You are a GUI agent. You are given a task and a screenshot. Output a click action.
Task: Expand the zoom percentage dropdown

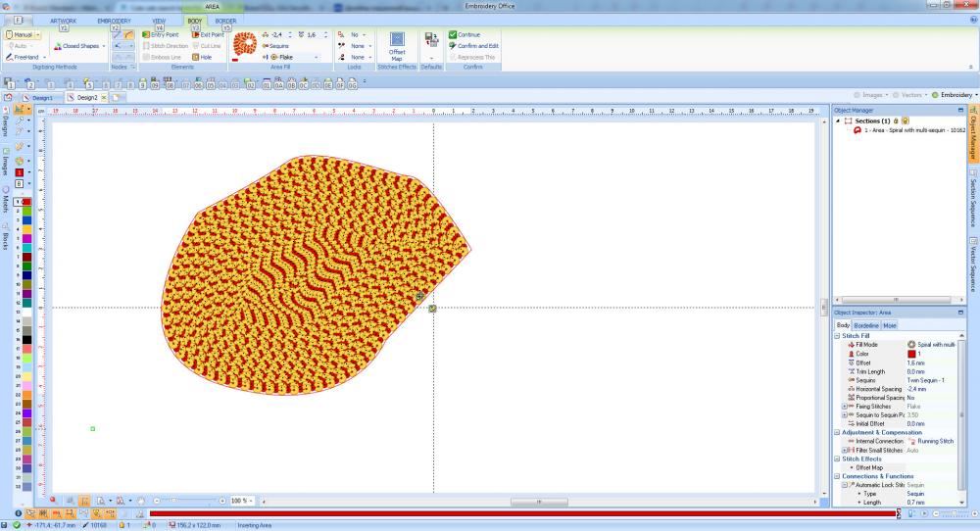point(253,501)
